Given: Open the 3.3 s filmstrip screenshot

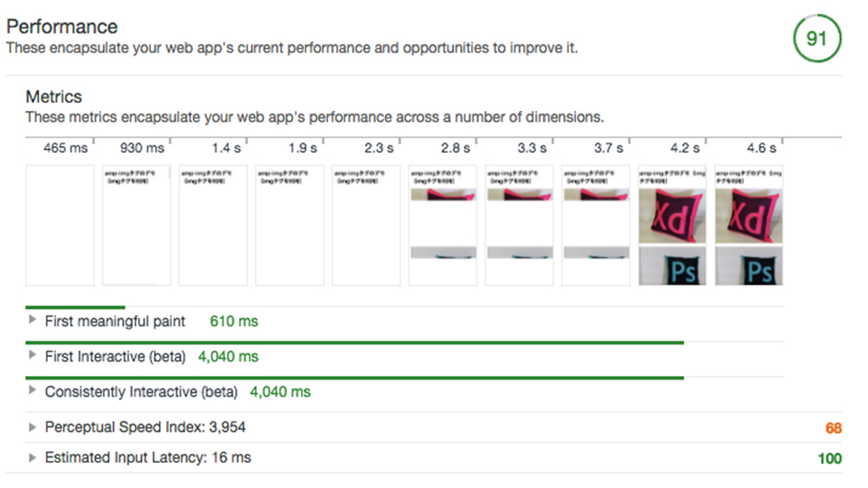Looking at the screenshot, I should 519,225.
